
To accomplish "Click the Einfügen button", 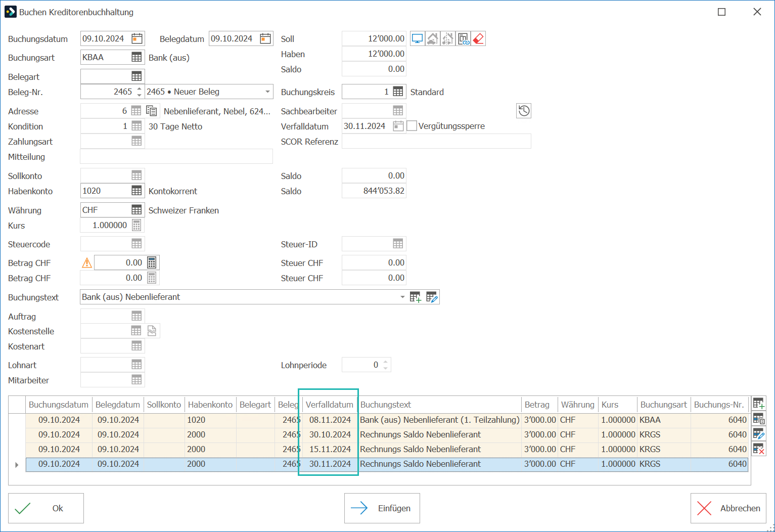I will pyautogui.click(x=382, y=508).
